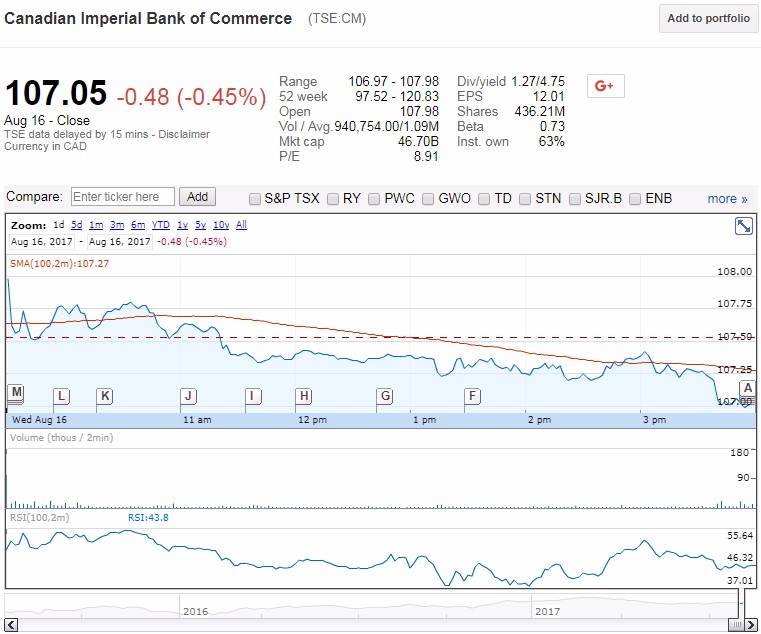Open news marker K on chart
761x634 pixels.
click(105, 396)
